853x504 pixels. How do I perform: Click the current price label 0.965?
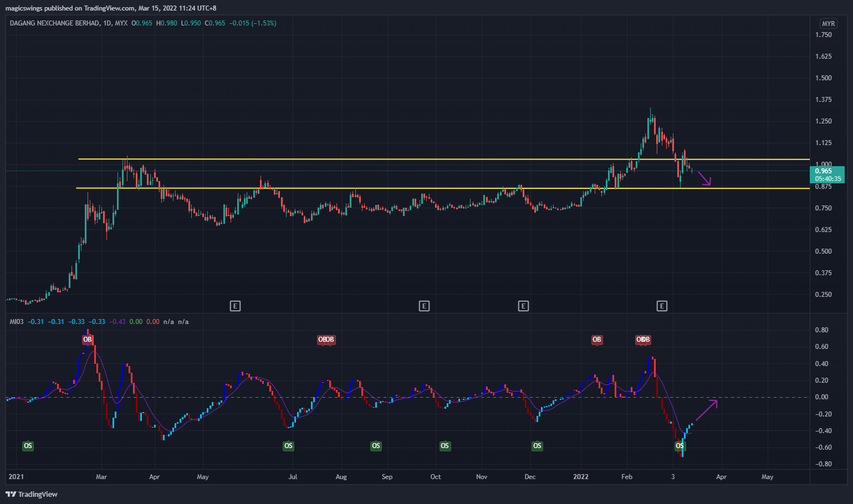824,171
